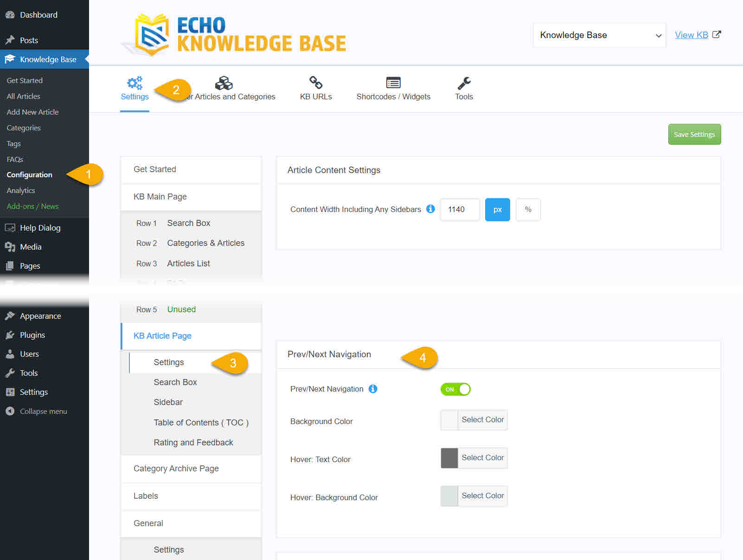
Task: Click the Echo Knowledge Base logo
Action: pos(234,35)
